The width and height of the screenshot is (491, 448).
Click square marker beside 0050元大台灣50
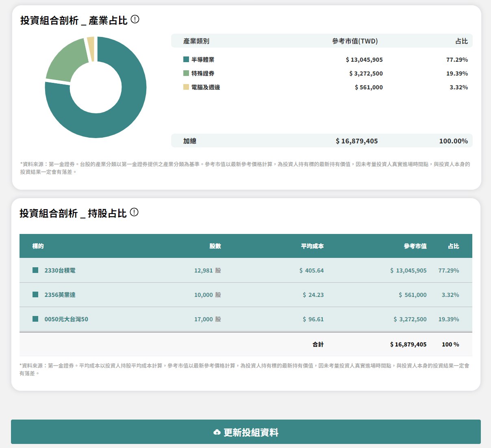point(35,319)
